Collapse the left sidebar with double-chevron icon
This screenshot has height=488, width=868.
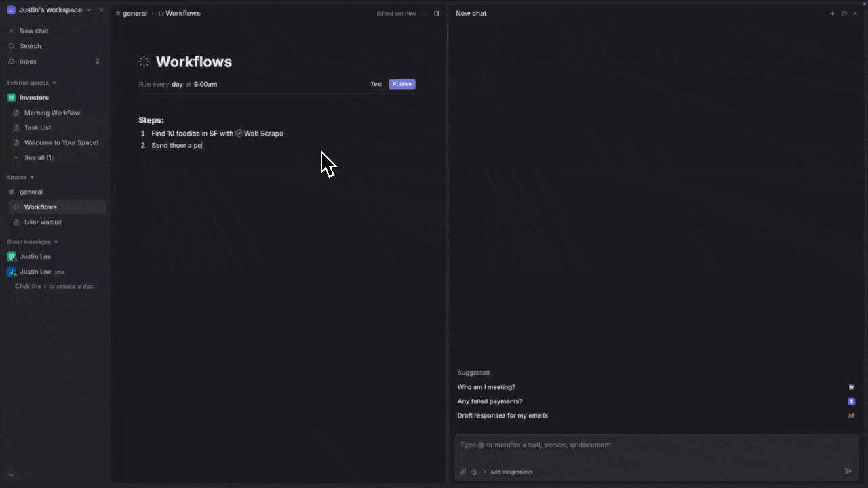click(x=102, y=10)
